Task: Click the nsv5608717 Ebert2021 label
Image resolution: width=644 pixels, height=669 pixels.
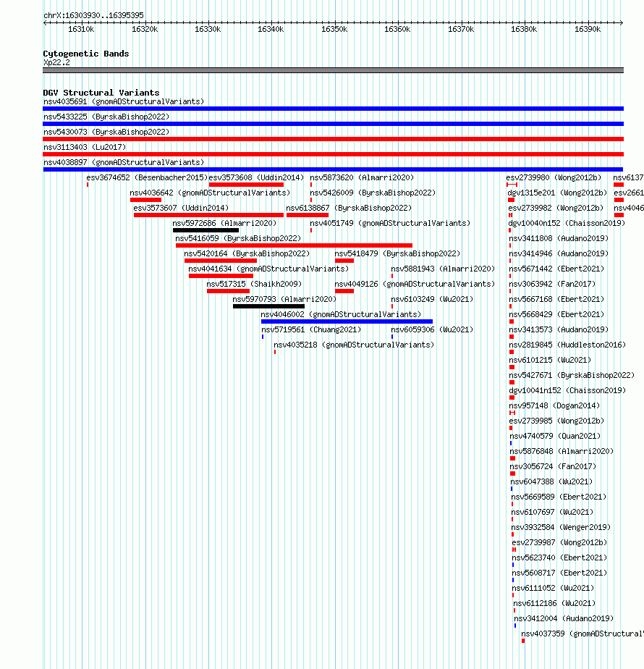Action: [x=559, y=573]
